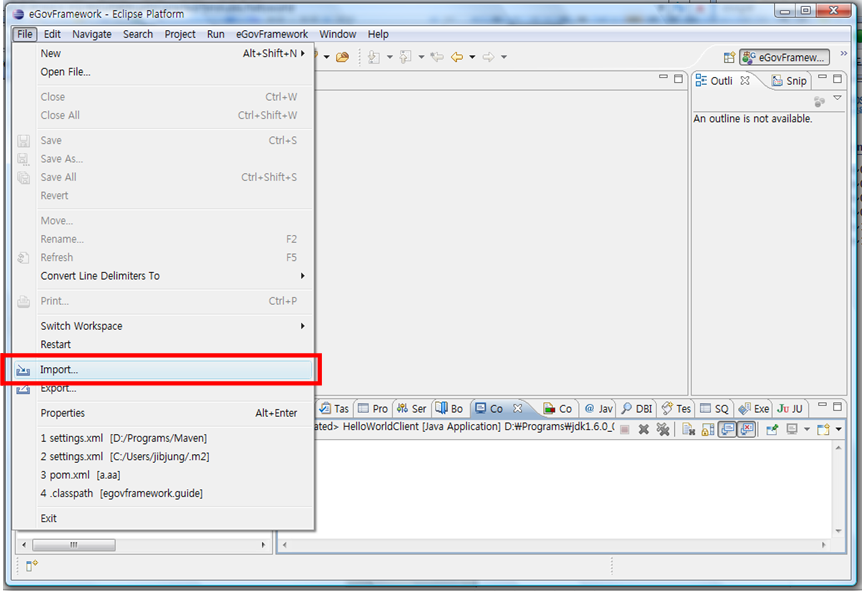
Task: Click the Open Perspective icon
Action: coord(729,57)
